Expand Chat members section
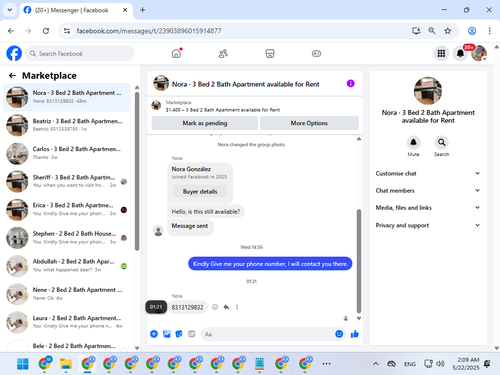 pyautogui.click(x=428, y=190)
